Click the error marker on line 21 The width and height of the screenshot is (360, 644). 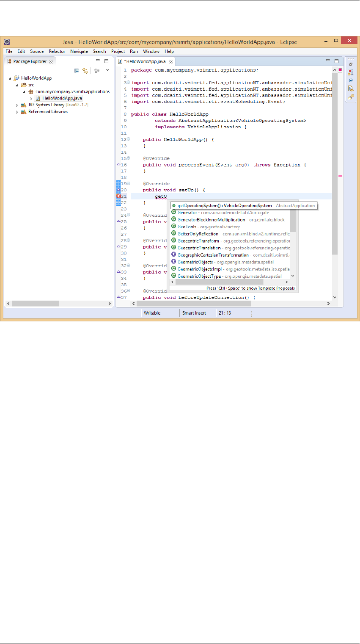118,196
